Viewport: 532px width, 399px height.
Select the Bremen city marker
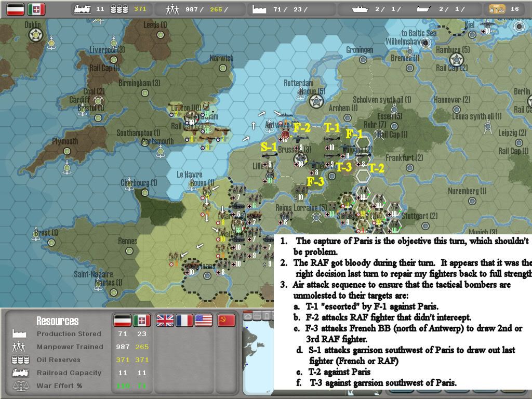pyautogui.click(x=410, y=68)
